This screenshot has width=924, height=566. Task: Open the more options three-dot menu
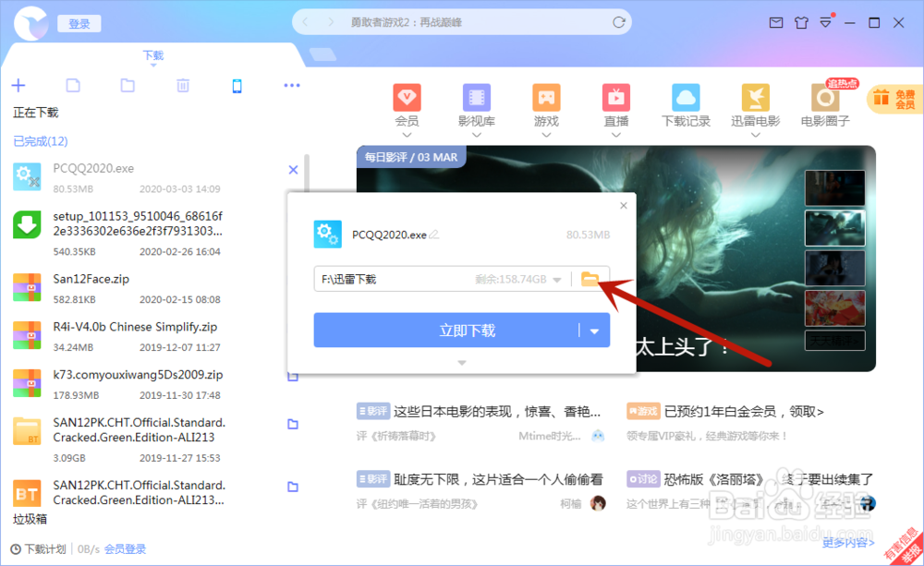(x=292, y=85)
